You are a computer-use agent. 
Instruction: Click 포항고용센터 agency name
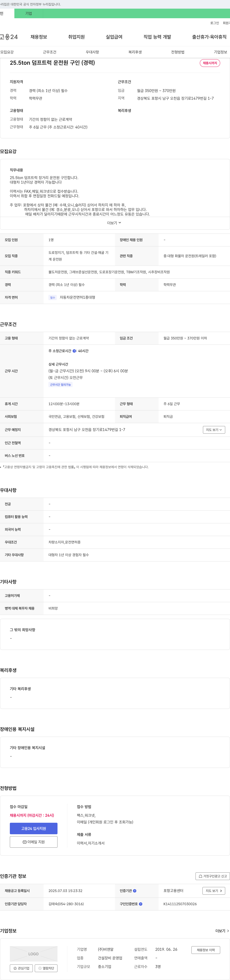pyautogui.click(x=173, y=891)
